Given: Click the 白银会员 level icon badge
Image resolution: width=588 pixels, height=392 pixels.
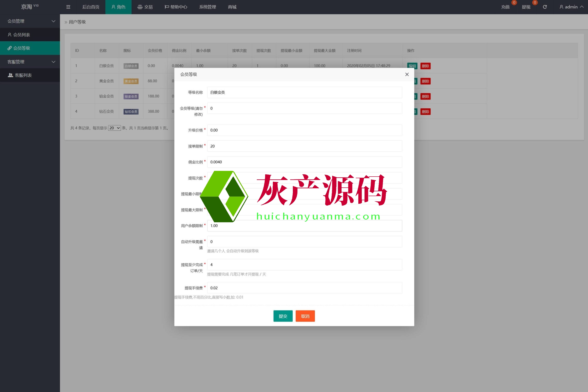Looking at the screenshot, I should pos(131,66).
